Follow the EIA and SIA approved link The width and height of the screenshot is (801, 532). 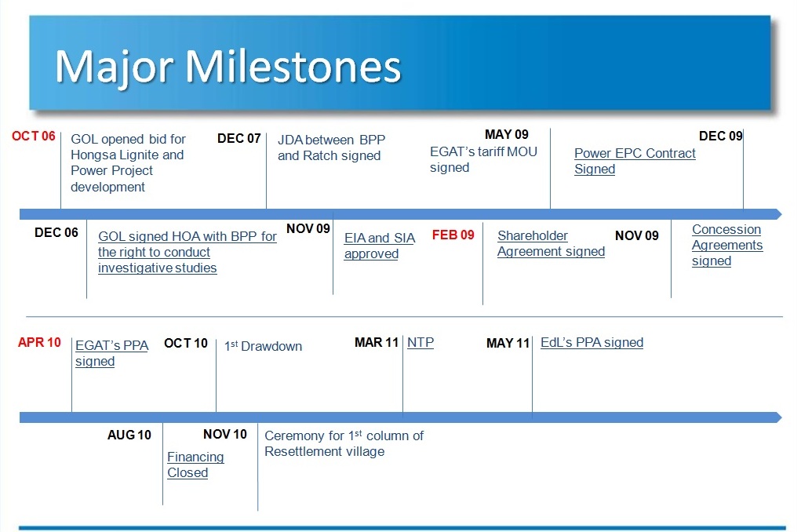pyautogui.click(x=380, y=246)
